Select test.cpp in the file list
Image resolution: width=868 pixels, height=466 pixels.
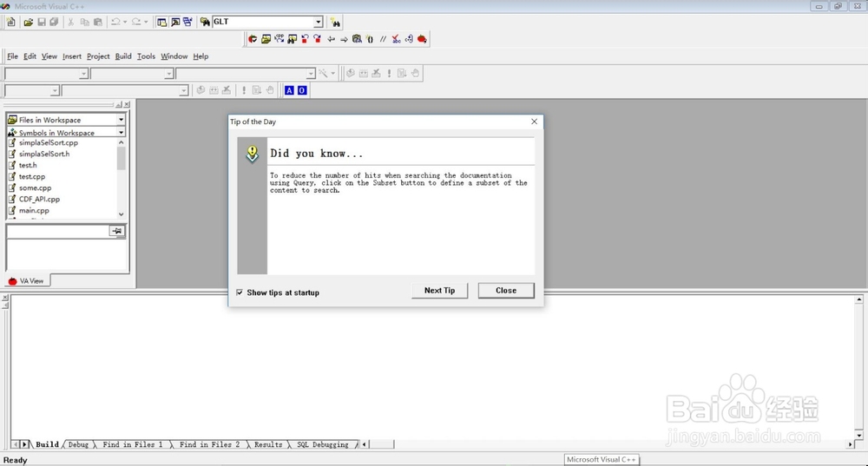pos(32,176)
